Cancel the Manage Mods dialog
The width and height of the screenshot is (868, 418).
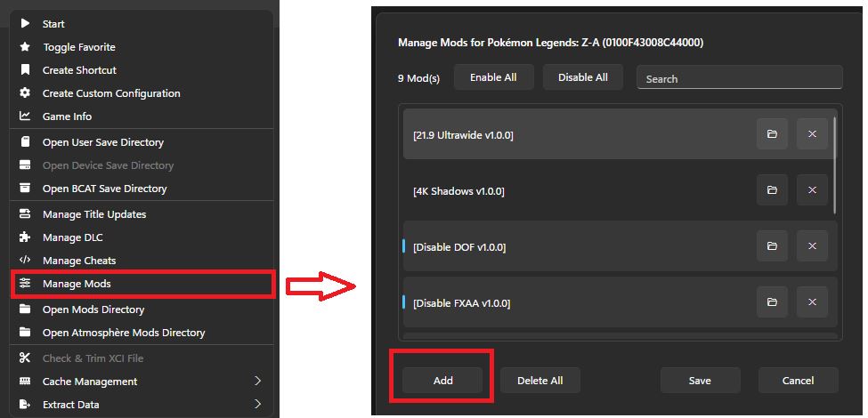[798, 381]
